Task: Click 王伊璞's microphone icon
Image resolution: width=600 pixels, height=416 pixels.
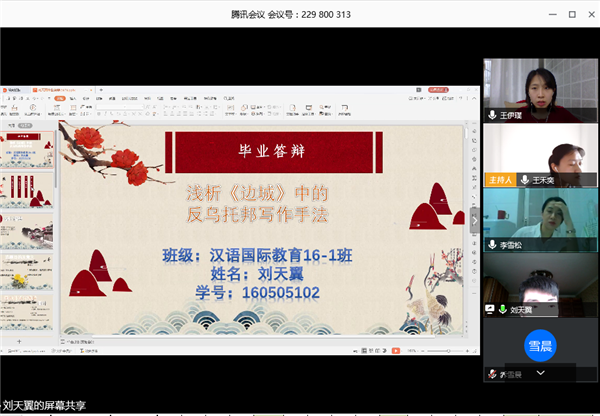Action: click(492, 115)
